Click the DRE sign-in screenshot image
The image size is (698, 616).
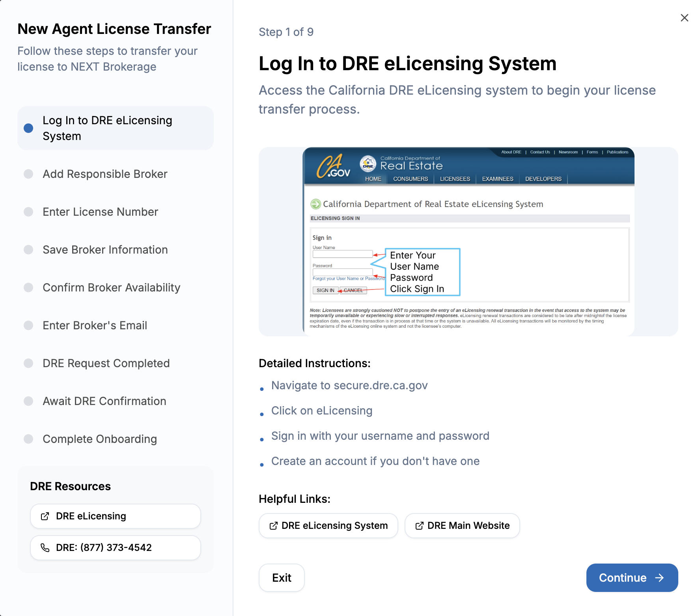468,241
